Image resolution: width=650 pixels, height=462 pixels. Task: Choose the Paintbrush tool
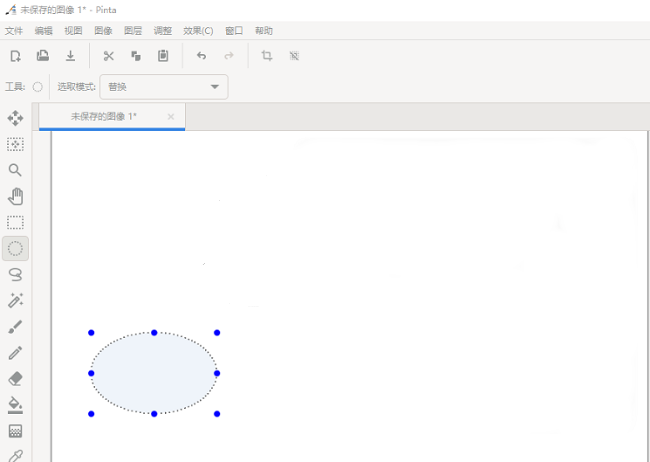15,327
